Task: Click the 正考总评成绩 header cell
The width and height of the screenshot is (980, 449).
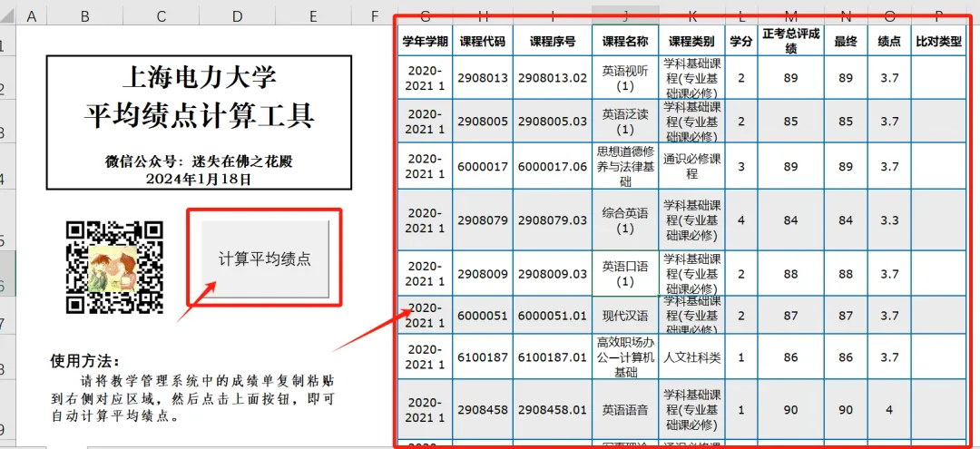Action: tap(790, 41)
